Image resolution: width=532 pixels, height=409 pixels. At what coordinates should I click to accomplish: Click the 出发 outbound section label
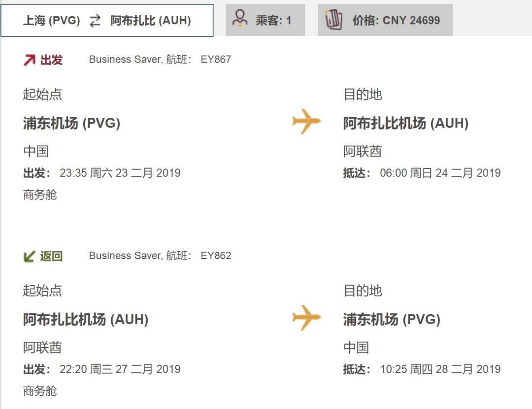(51, 60)
